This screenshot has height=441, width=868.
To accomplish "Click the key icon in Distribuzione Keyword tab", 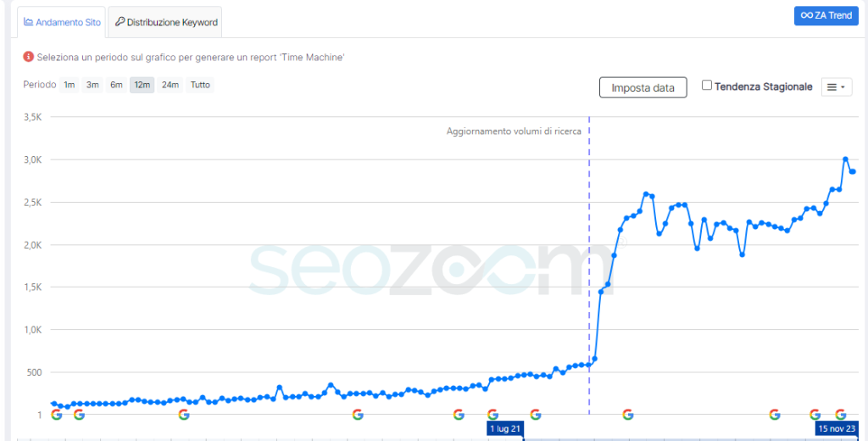I will [x=120, y=22].
